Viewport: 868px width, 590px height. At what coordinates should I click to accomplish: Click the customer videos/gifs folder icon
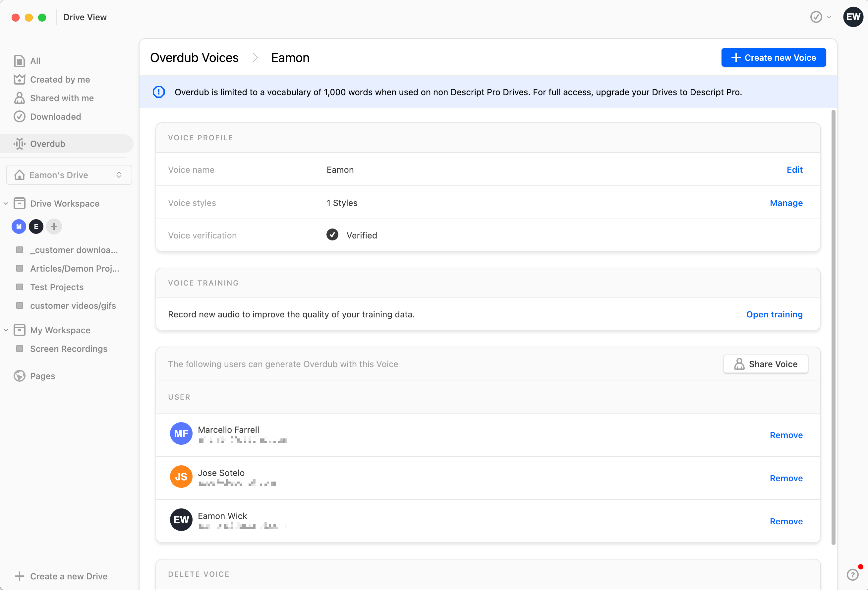coord(20,305)
